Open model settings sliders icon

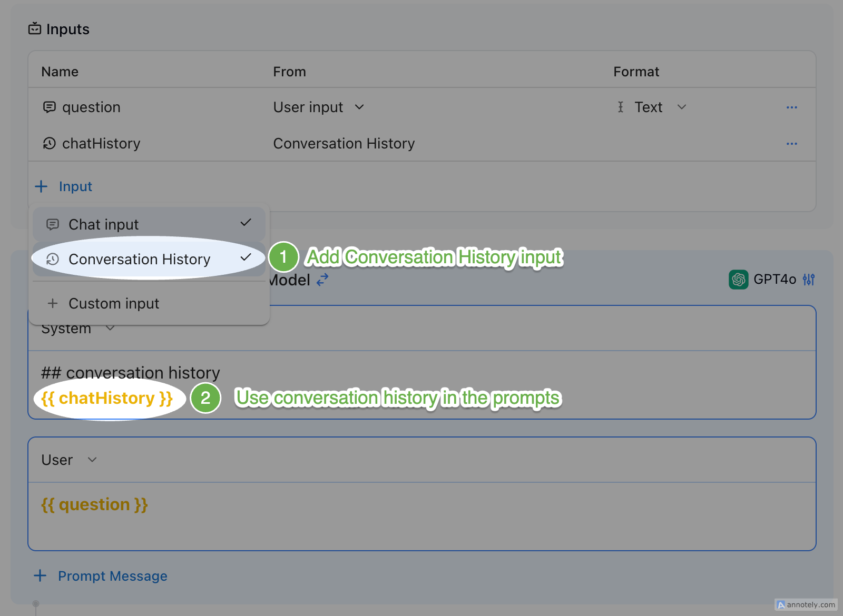click(x=809, y=280)
